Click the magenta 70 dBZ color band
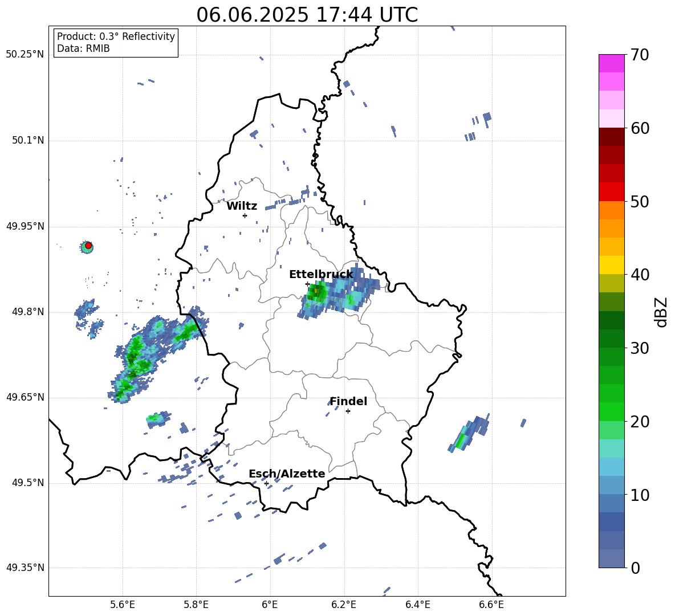Viewport: 675px width, 616px height. point(611,63)
